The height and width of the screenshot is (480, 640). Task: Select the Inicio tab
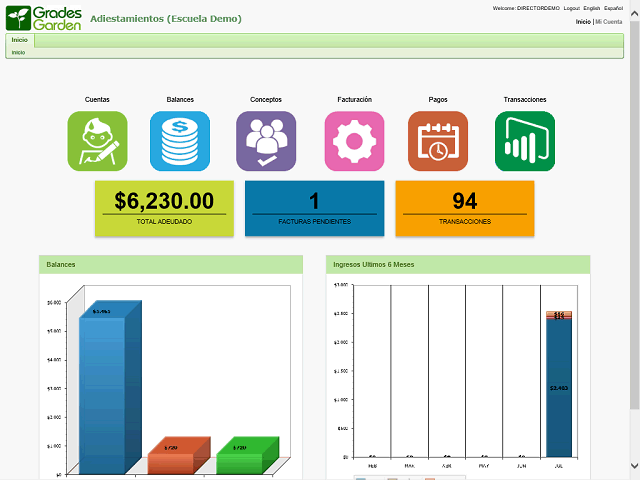(20, 40)
